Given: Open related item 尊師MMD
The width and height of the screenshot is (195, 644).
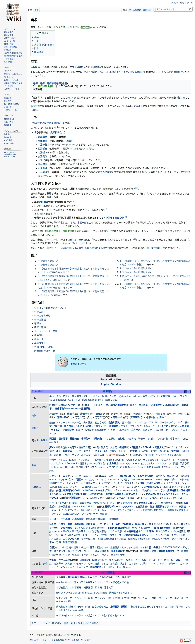Looking at the screenshot, I should [39, 343].
